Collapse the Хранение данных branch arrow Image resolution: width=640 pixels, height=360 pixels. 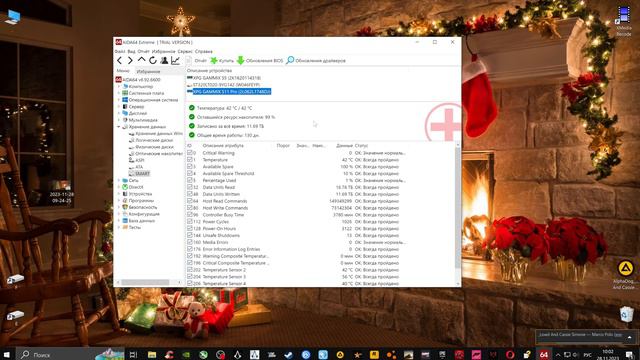(119, 127)
